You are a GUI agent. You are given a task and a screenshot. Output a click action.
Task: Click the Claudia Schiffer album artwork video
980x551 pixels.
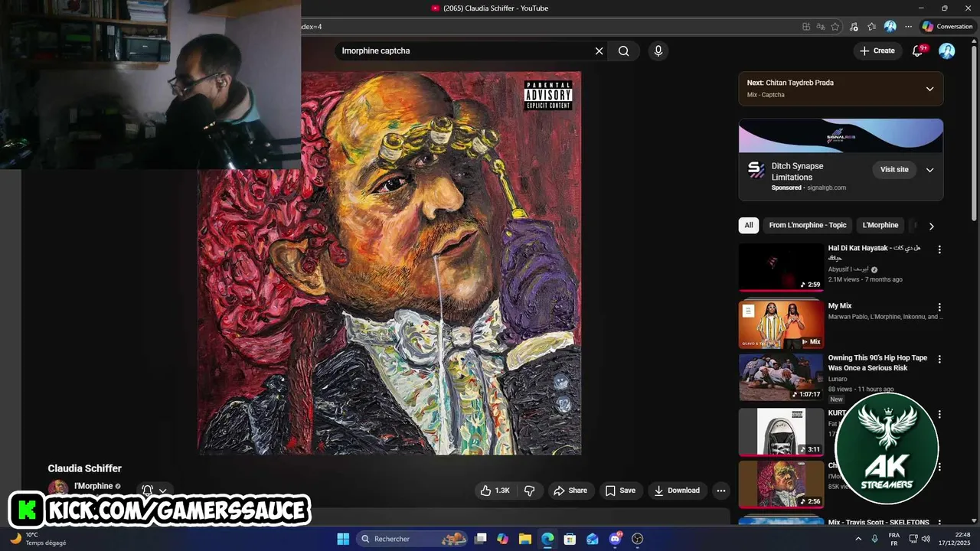coord(390,263)
